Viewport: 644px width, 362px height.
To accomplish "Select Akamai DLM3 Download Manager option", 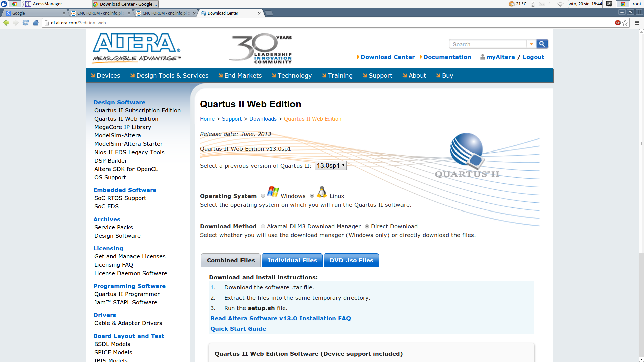I will [x=263, y=227].
